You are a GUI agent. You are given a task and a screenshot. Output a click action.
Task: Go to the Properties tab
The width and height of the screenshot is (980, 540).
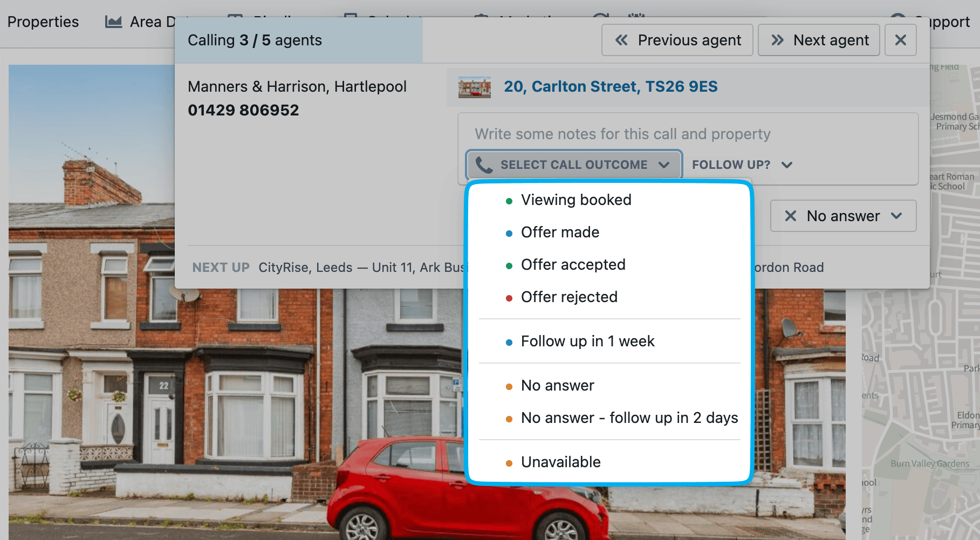pos(43,22)
